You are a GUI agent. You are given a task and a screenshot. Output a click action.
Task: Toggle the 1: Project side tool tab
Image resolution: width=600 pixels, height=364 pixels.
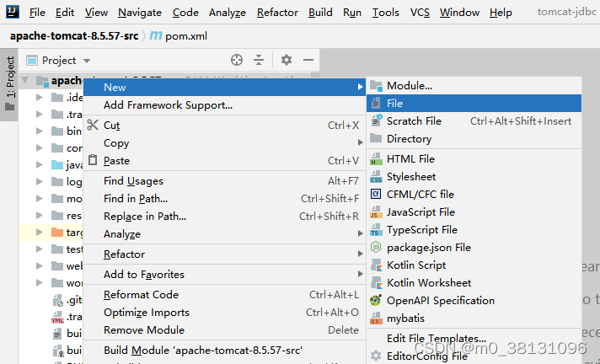click(x=9, y=84)
